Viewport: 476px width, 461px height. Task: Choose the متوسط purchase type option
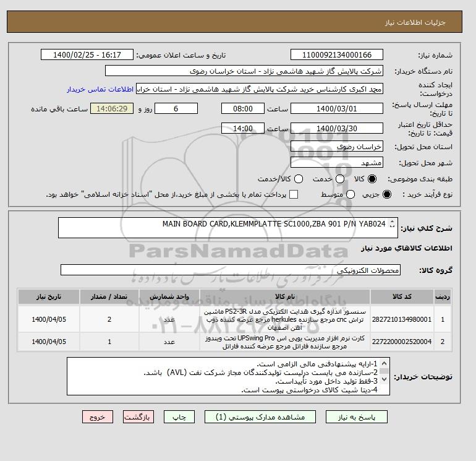tap(351, 194)
